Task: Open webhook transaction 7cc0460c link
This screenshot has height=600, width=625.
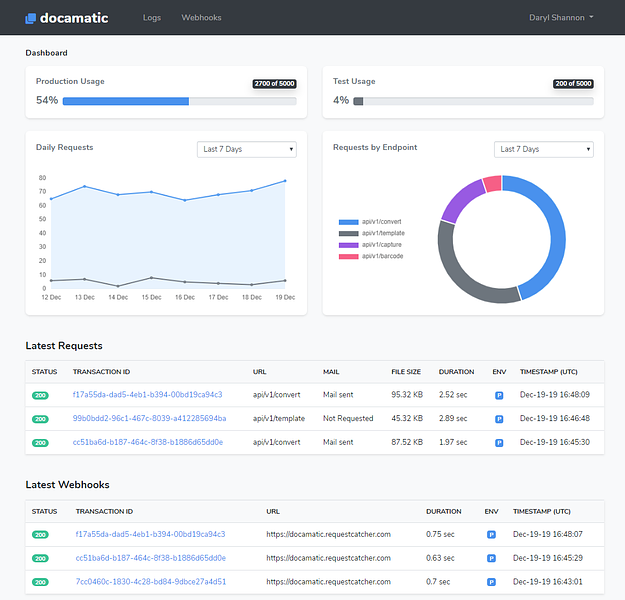Action: click(150, 581)
